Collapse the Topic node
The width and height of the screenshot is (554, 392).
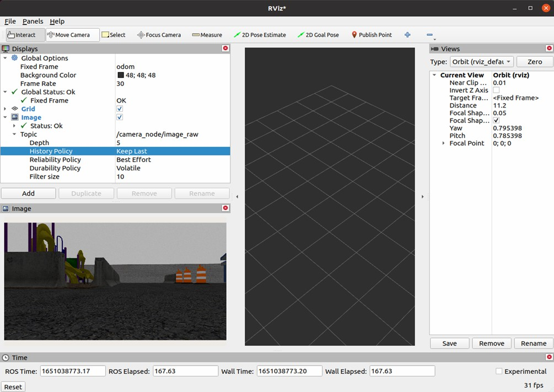coord(14,135)
